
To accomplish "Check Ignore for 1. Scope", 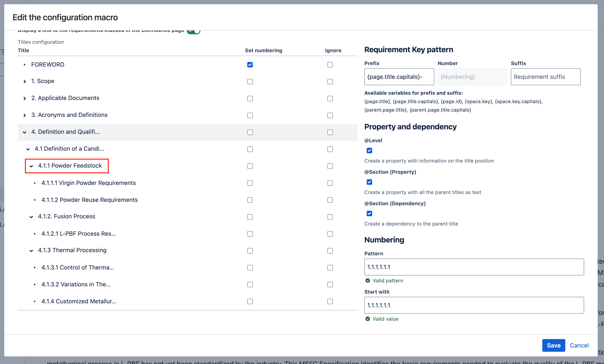I will tap(330, 81).
